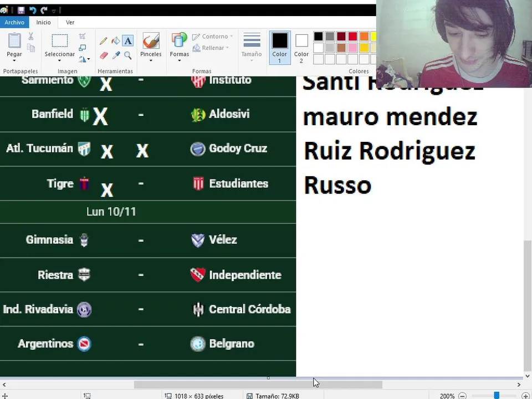Pick the red color swatch

(x=353, y=37)
